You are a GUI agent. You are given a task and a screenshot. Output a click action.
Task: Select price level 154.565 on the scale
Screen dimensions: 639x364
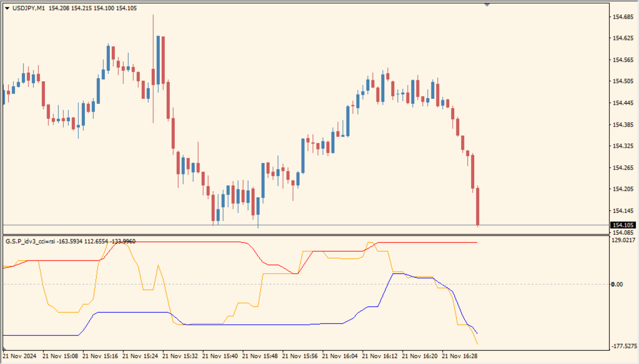tap(622, 60)
